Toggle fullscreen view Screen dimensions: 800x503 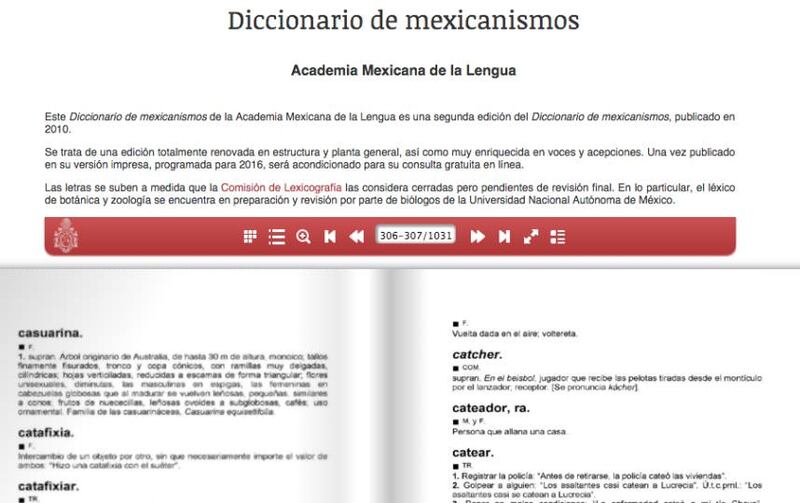click(531, 237)
